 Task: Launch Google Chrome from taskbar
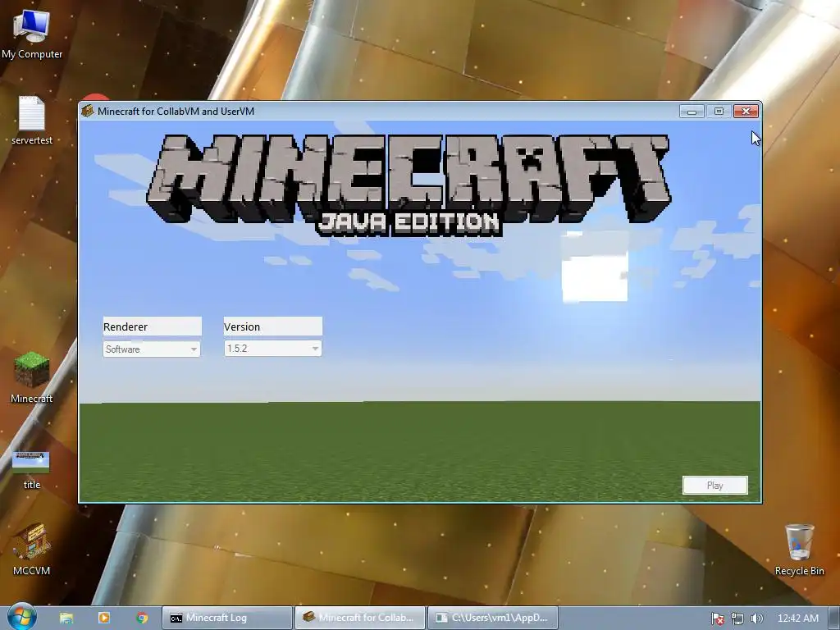click(142, 618)
